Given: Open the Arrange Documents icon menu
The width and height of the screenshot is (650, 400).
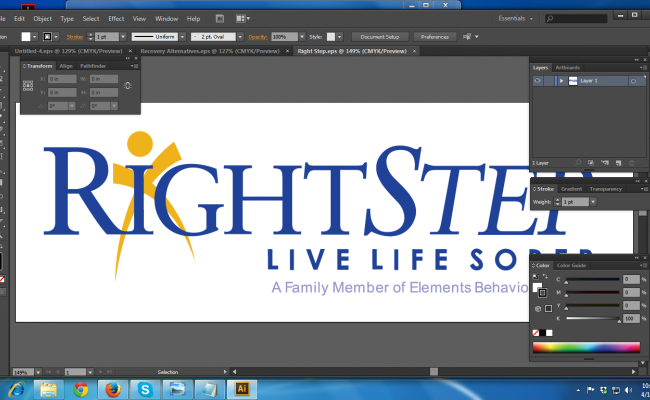Looking at the screenshot, I should (243, 19).
